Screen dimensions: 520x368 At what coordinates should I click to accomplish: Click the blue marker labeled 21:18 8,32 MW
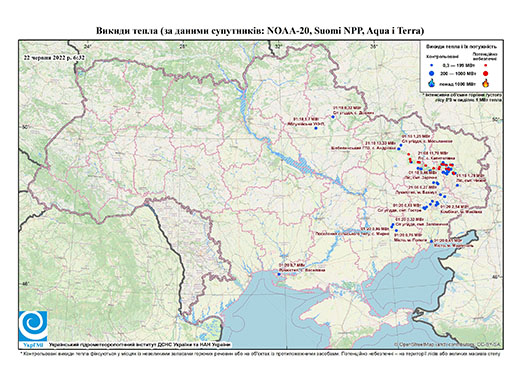point(333,117)
